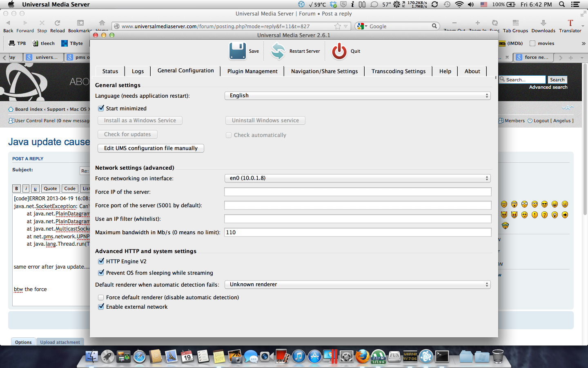Viewport: 588px width, 368px height.
Task: Open Finder from the Dock
Action: click(x=92, y=356)
